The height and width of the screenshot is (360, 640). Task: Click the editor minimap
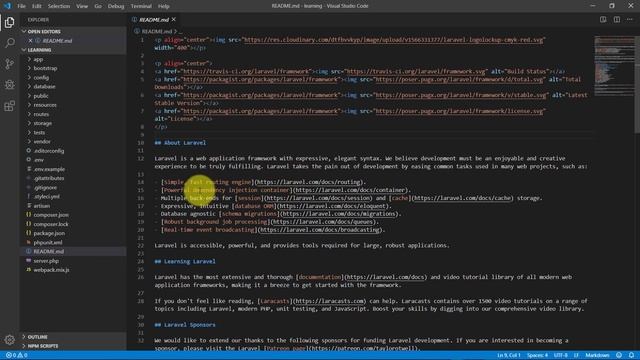pos(613,65)
